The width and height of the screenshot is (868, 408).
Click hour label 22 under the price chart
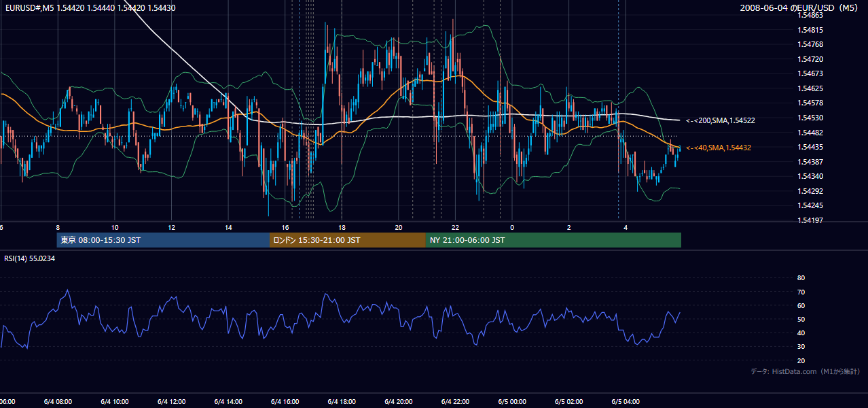tap(456, 227)
